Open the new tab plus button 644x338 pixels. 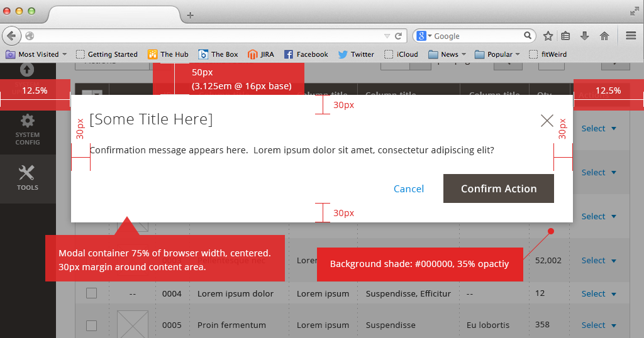click(190, 15)
